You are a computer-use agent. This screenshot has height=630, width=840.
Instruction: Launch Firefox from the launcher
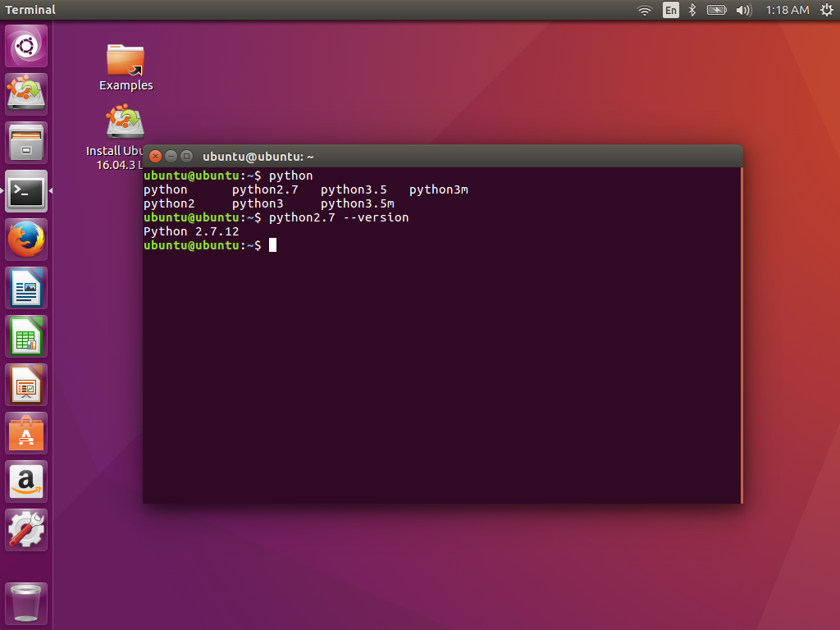pyautogui.click(x=25, y=240)
